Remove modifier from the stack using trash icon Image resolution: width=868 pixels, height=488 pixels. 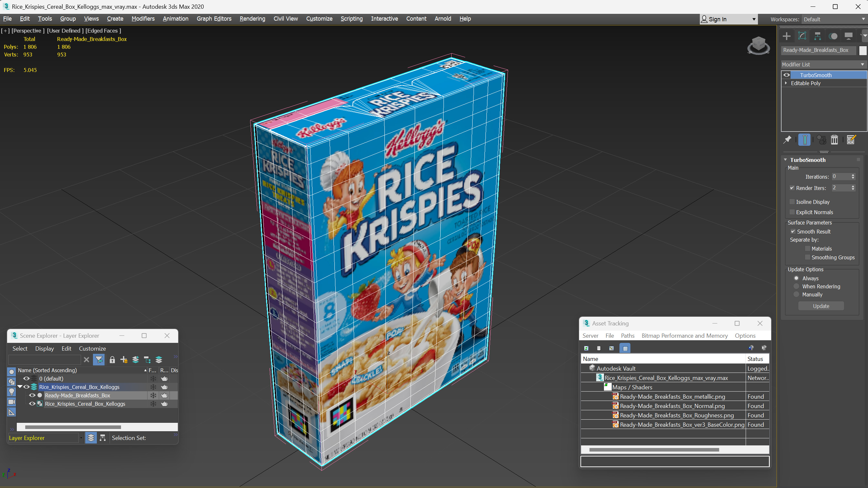point(834,139)
